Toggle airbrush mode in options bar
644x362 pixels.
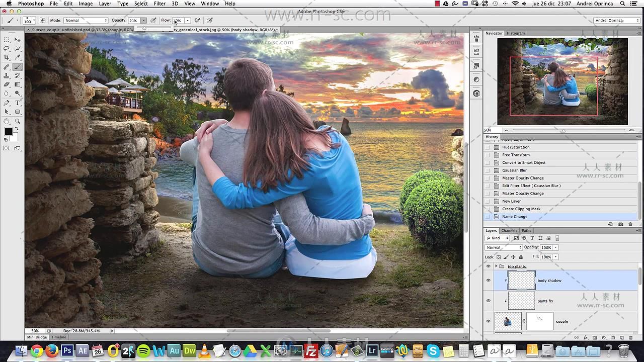click(197, 21)
